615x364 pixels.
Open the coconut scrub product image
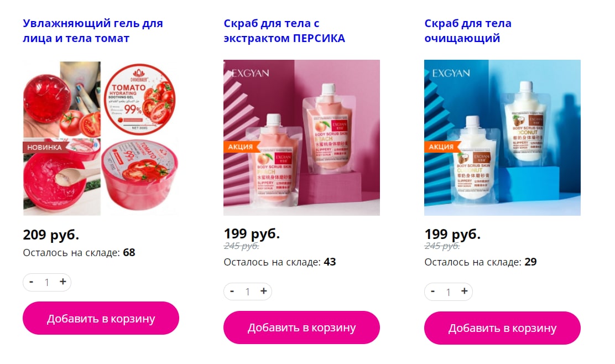[x=502, y=138]
